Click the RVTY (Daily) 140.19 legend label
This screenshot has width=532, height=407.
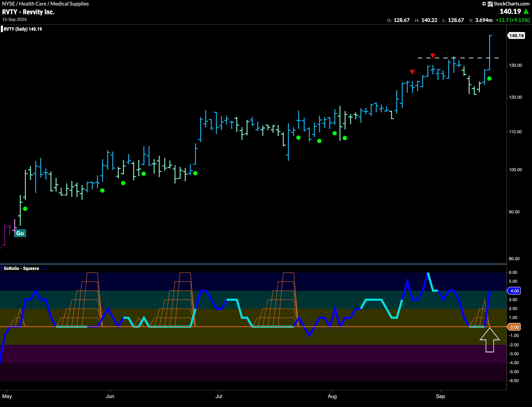tap(23, 29)
